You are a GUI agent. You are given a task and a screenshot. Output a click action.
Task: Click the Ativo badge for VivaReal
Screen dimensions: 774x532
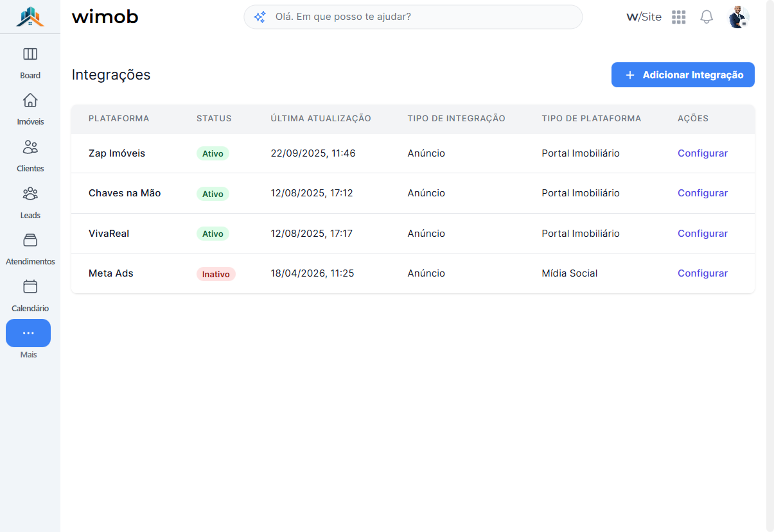[213, 234]
